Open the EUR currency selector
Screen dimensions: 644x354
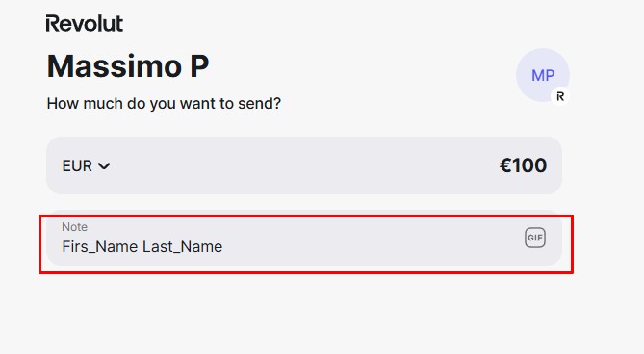point(86,165)
